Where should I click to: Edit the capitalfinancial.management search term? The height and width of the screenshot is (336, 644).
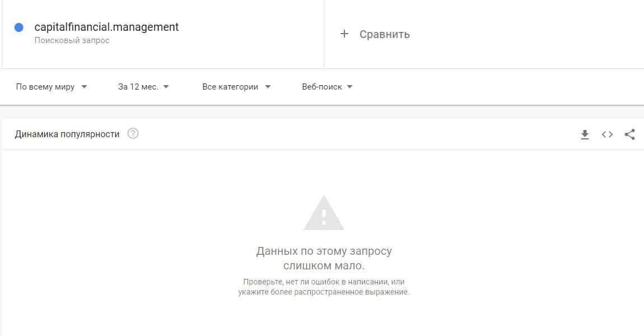tap(106, 27)
